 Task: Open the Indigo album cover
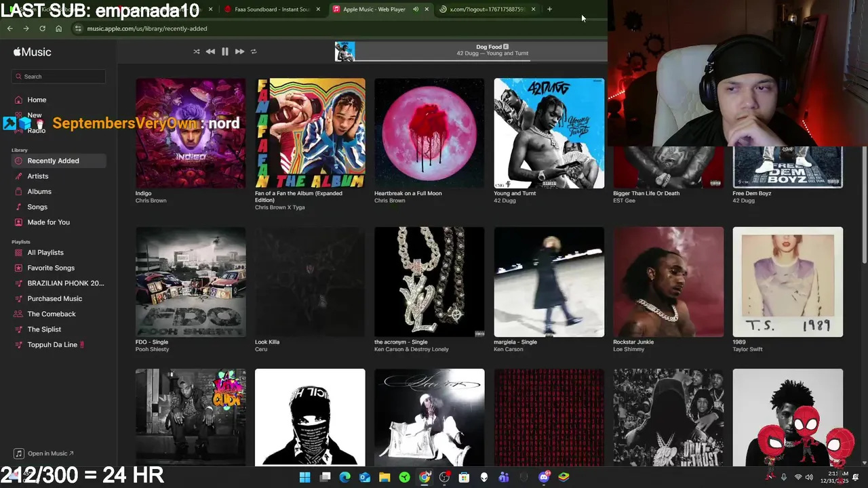(x=191, y=133)
